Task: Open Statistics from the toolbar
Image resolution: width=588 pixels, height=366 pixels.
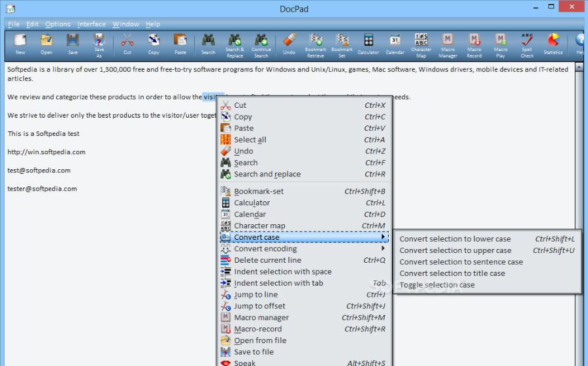Action: (553, 44)
